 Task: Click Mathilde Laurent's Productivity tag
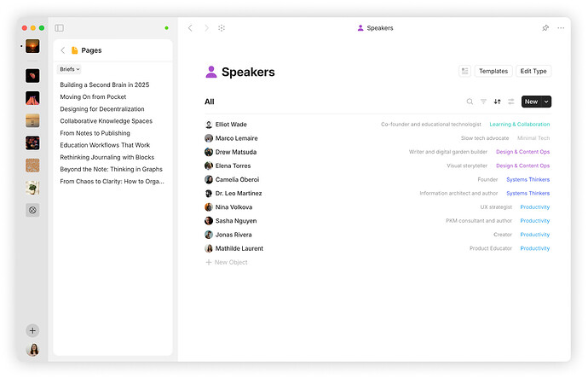click(535, 248)
